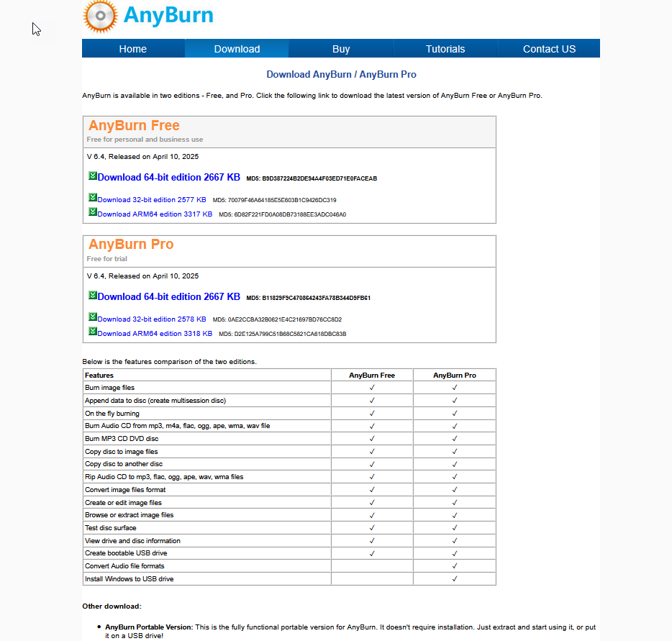Viewport: 672px width, 641px height.
Task: Download AnyBurn Pro 32-bit edition 2578 KB
Action: click(x=152, y=319)
